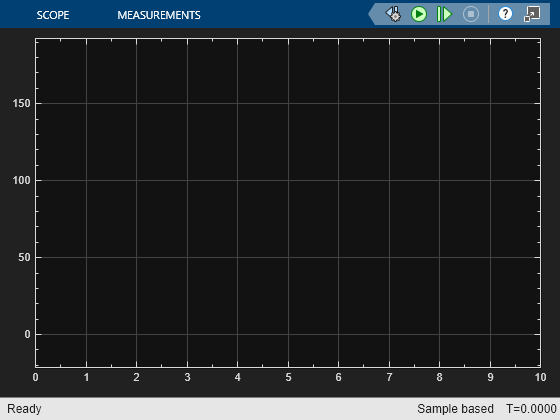This screenshot has width=560, height=420.
Task: Open the stepping options gear icon
Action: click(x=393, y=14)
